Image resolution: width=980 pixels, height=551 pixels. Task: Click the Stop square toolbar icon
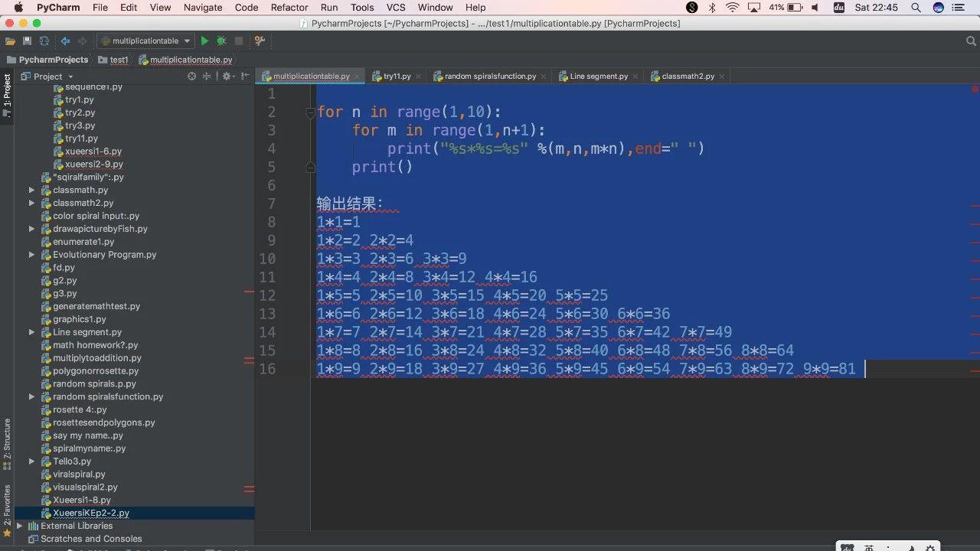(x=239, y=41)
